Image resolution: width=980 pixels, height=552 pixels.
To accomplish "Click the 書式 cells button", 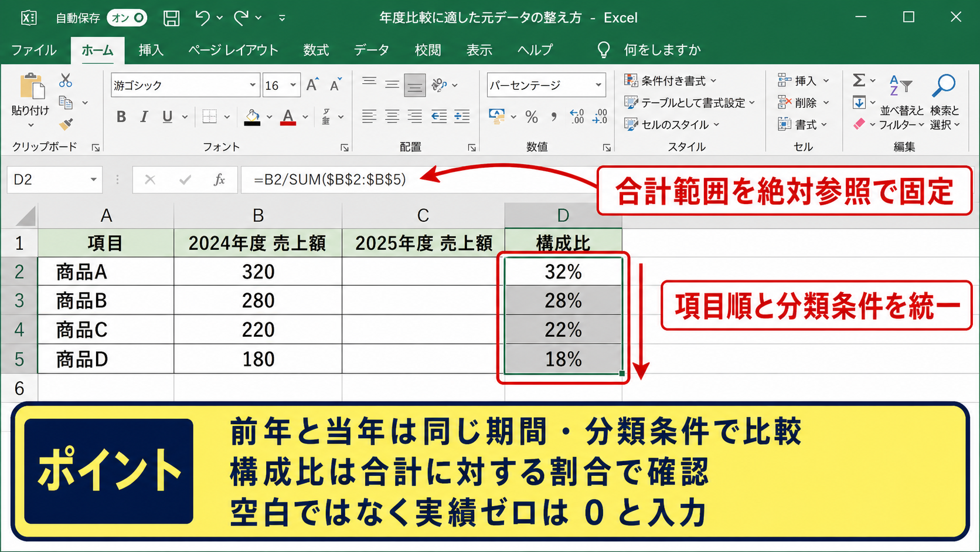I will point(802,124).
